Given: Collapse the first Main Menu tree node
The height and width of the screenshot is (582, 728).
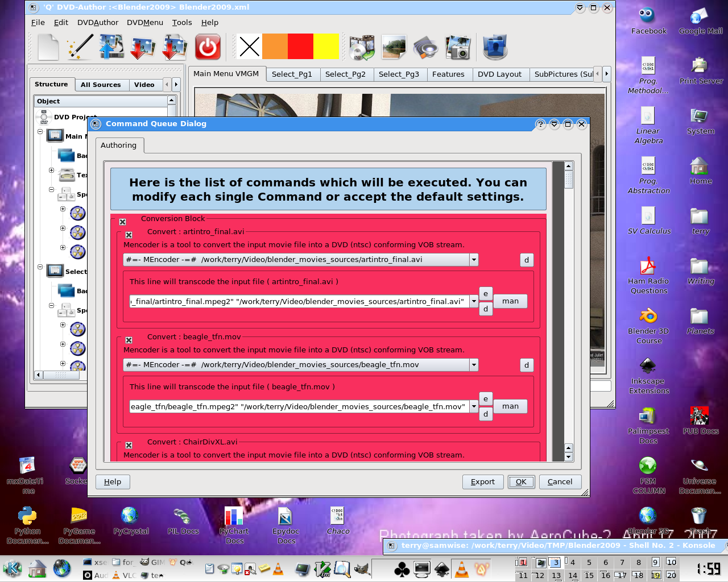Looking at the screenshot, I should point(40,132).
